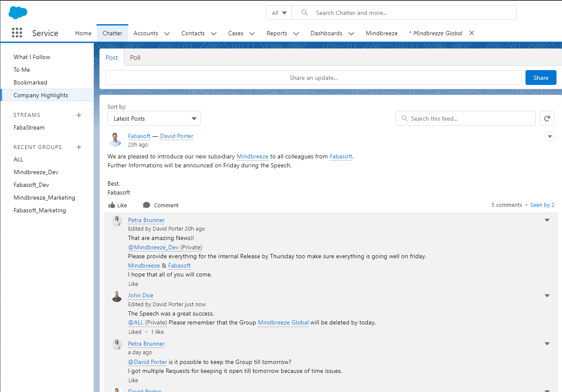Image resolution: width=562 pixels, height=392 pixels.
Task: Click the Seen by 2 link
Action: point(542,205)
